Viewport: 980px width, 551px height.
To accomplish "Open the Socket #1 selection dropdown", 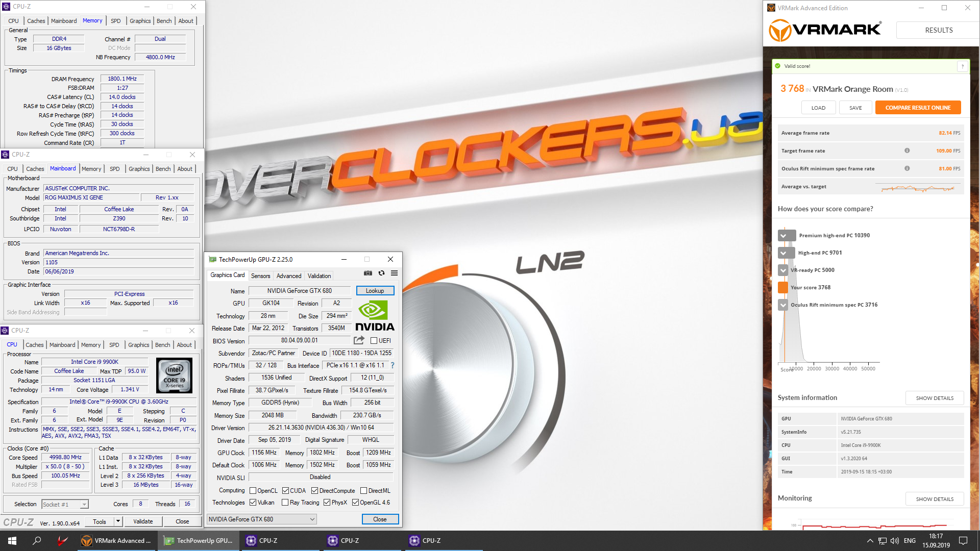I will [x=65, y=505].
